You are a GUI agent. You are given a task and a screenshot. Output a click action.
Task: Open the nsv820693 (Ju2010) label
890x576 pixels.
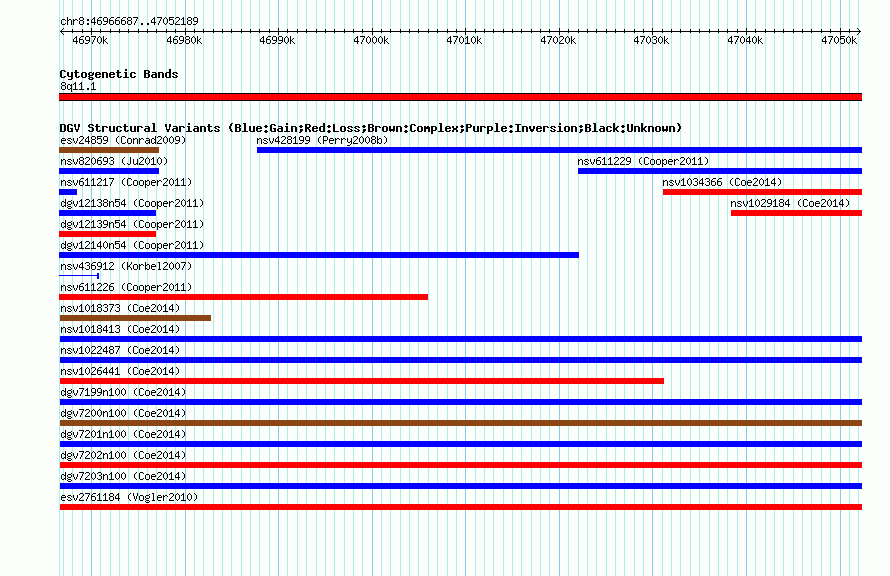pos(114,161)
